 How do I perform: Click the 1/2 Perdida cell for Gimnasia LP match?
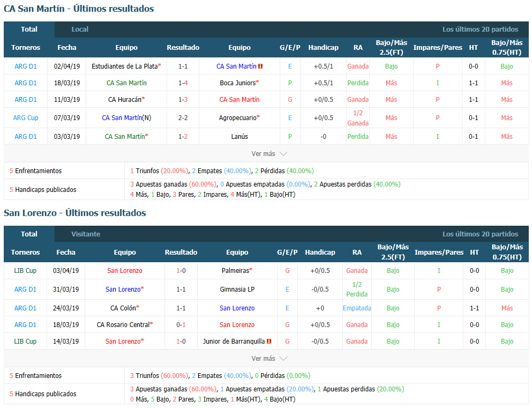tap(357, 290)
